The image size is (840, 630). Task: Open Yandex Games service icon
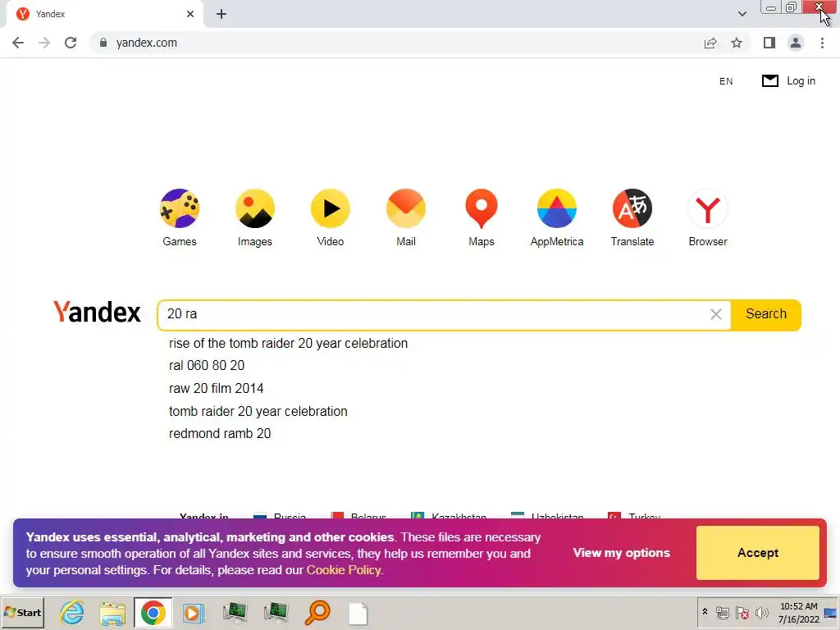(x=180, y=209)
